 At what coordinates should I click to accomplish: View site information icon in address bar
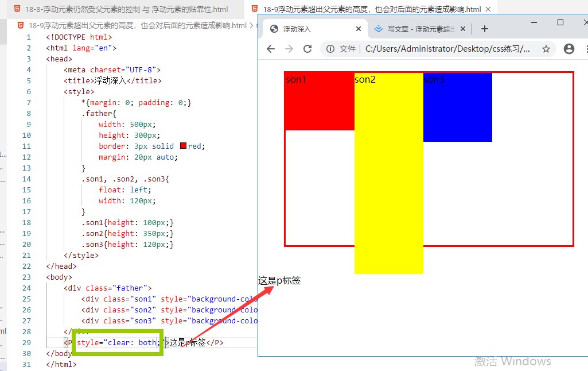[330, 49]
